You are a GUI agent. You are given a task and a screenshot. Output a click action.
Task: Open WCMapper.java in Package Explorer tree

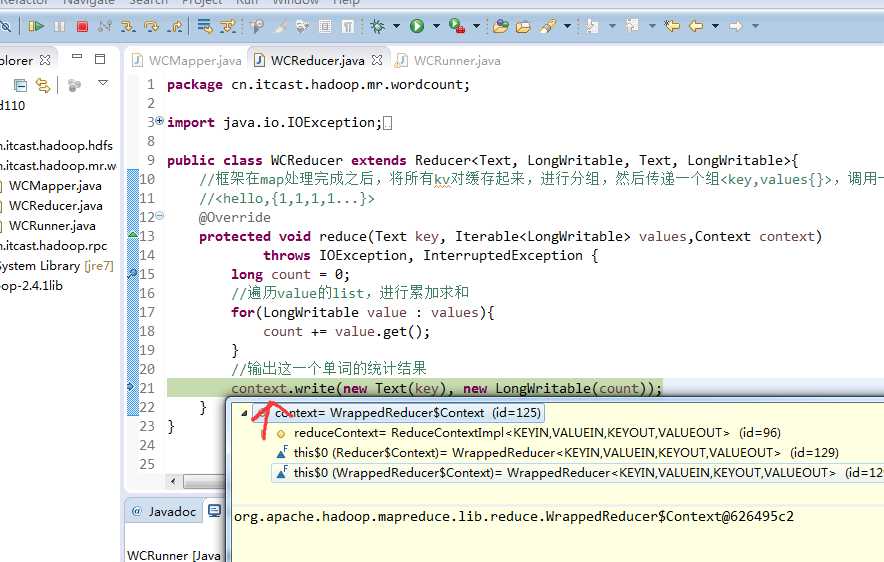(55, 186)
